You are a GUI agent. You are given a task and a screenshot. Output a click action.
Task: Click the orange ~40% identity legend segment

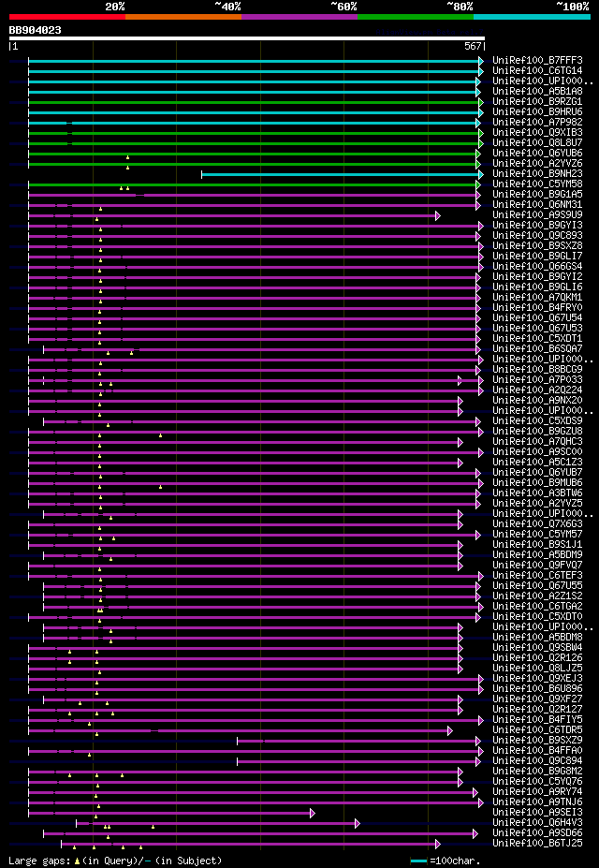183,17
